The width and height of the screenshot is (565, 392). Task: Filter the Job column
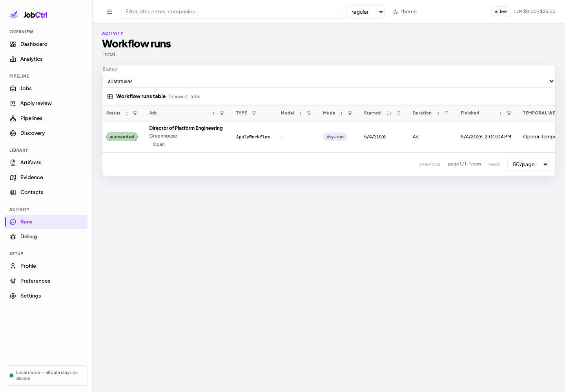222,113
